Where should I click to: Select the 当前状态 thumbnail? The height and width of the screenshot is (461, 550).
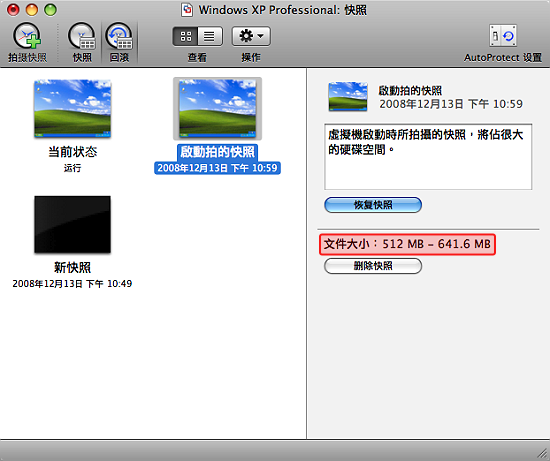click(x=73, y=108)
